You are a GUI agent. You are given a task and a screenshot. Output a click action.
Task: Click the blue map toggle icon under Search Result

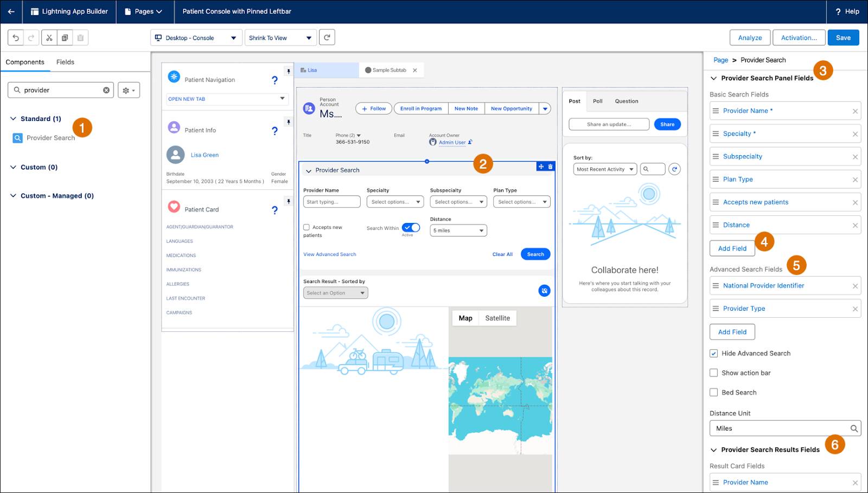pos(544,291)
